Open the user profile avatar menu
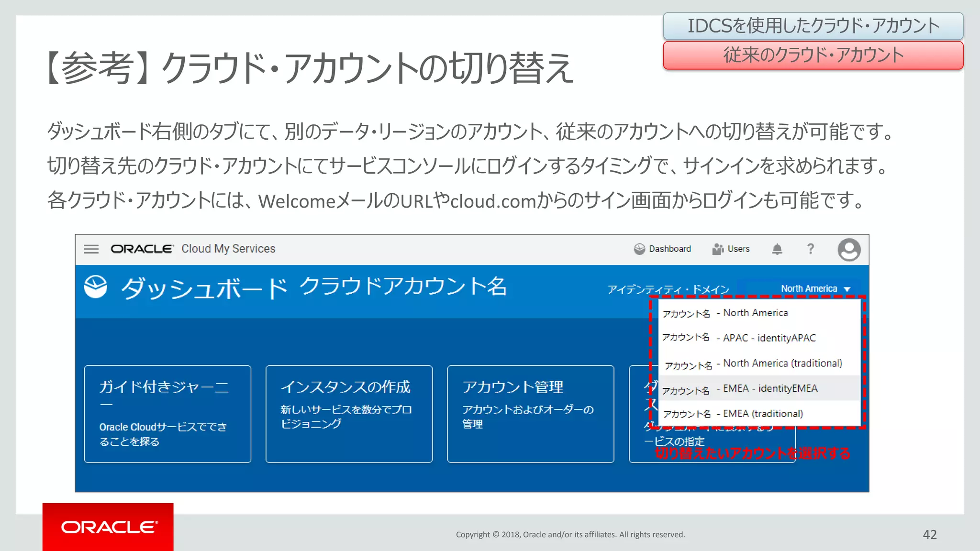 point(849,250)
